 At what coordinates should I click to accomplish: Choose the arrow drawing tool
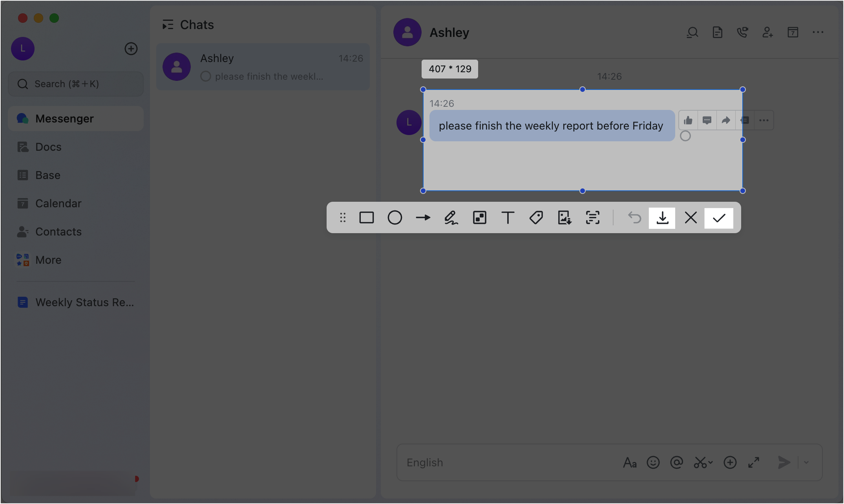click(x=423, y=217)
